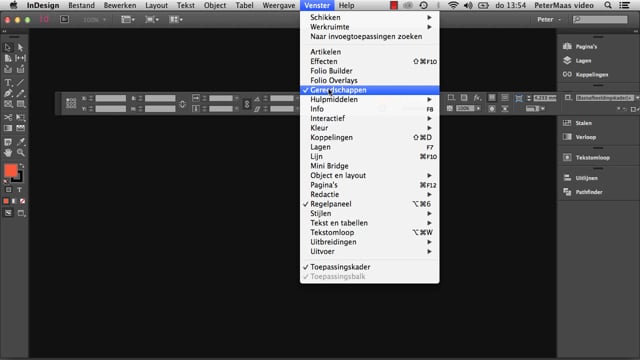Click the search field in app bar

pos(600,19)
